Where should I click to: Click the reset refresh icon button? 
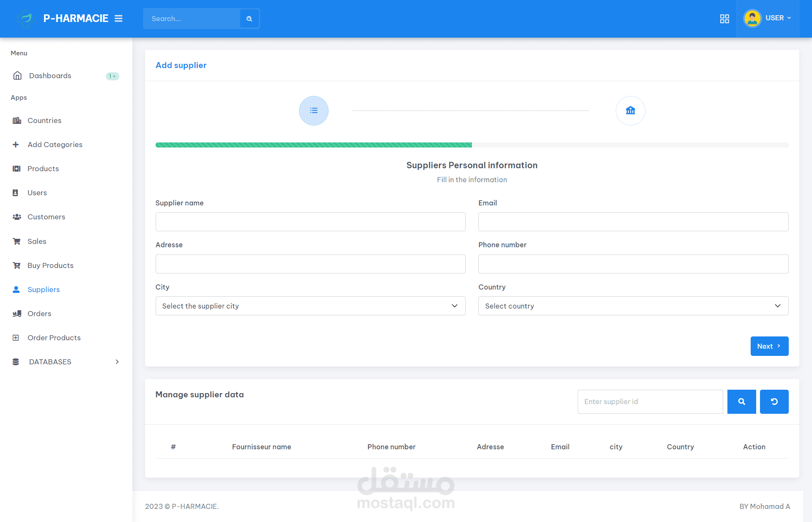click(774, 402)
